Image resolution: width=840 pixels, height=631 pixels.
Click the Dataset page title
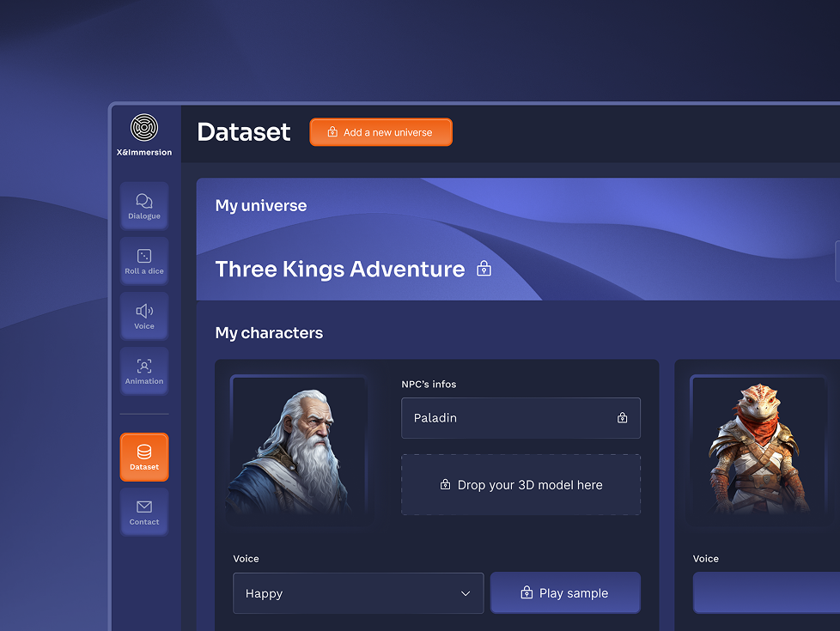[x=244, y=131]
